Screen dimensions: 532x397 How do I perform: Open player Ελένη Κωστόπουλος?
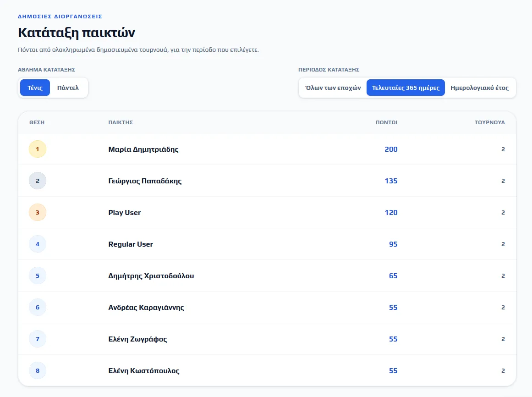coord(144,370)
